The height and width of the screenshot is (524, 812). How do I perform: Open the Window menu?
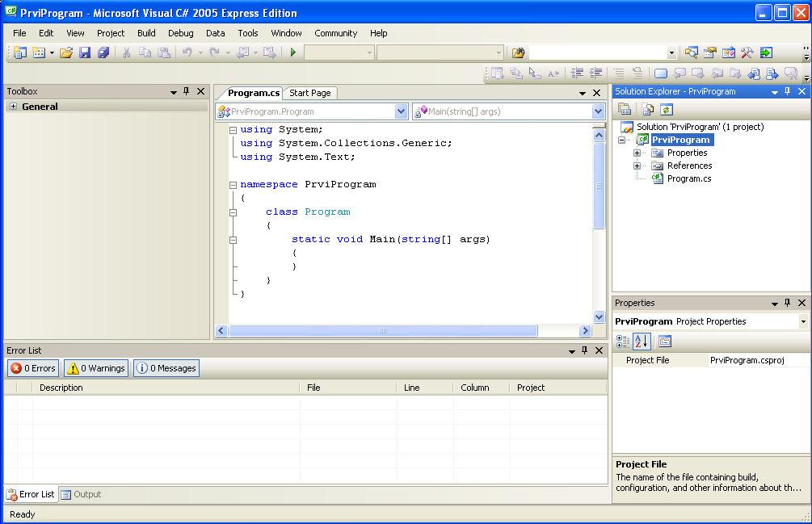[x=286, y=33]
